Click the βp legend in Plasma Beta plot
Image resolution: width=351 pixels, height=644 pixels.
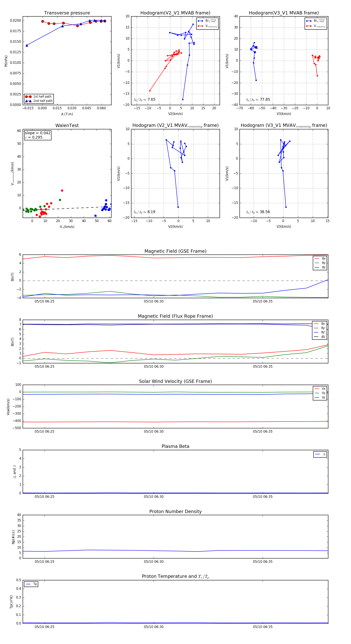(320, 454)
